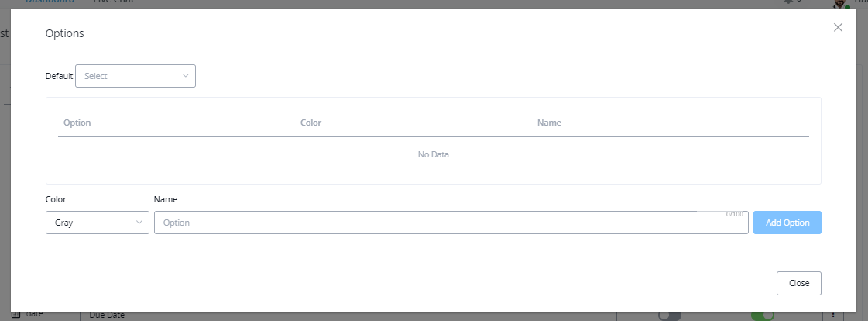Click the Color column header
Viewport: 868px width, 321px height.
pos(310,123)
